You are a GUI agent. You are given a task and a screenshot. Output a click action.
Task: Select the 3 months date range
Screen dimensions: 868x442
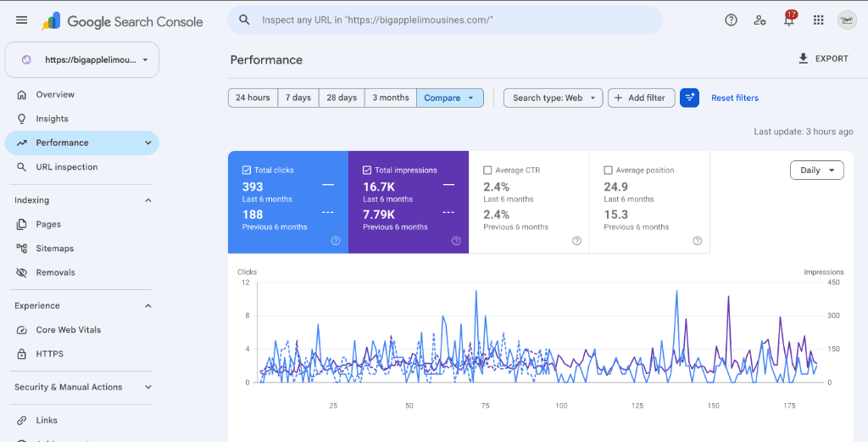pyautogui.click(x=390, y=98)
